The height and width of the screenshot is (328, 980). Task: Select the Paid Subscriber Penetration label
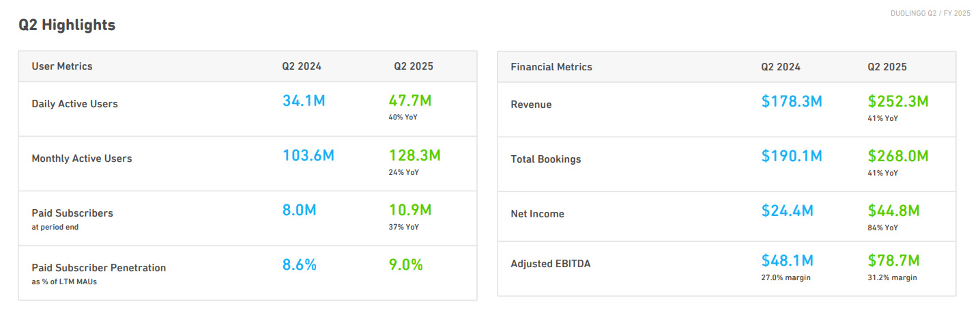(99, 268)
